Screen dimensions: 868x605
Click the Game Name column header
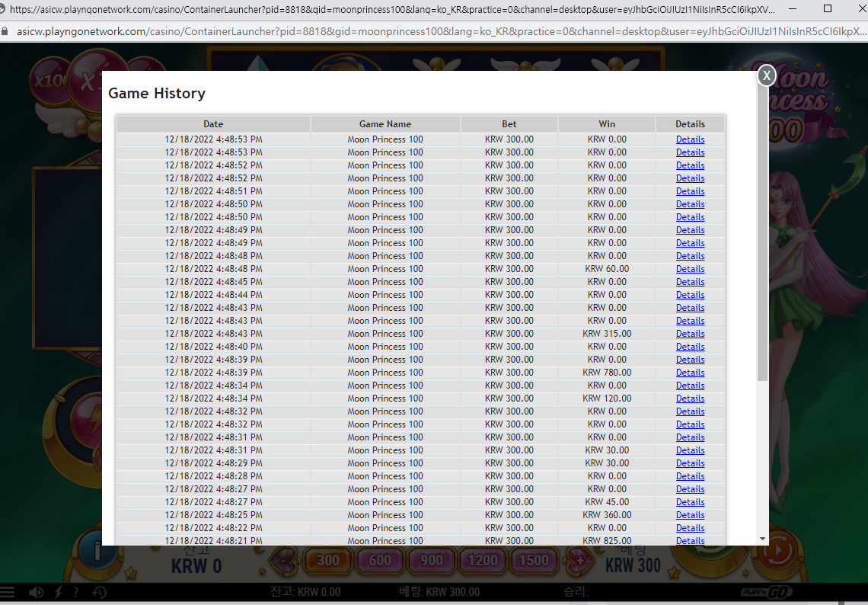(x=385, y=124)
